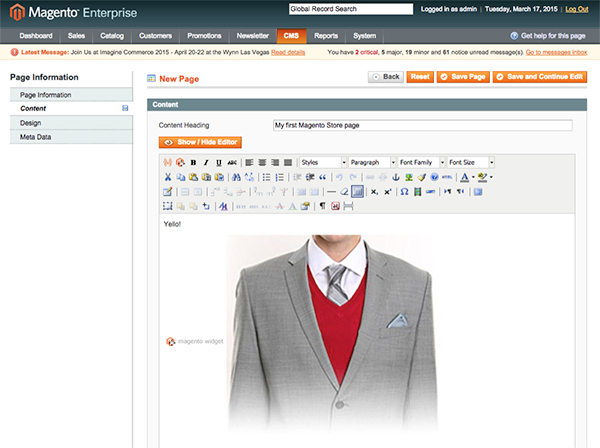Click Paste from Word icon

coord(219,177)
